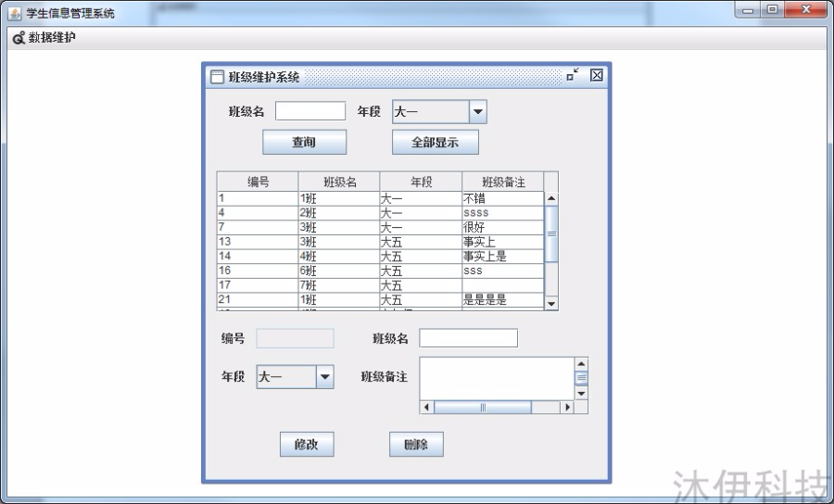Click the table scrollbar up arrow

pos(551,197)
